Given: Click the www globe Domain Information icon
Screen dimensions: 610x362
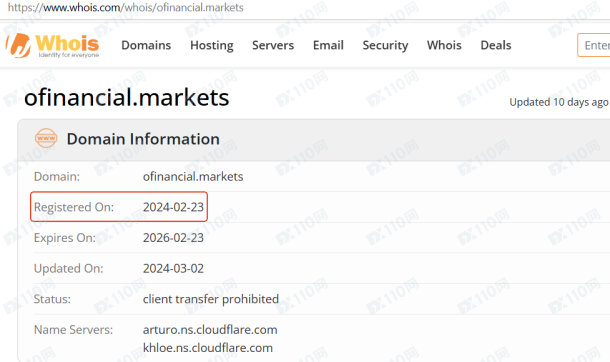Looking at the screenshot, I should [x=46, y=138].
